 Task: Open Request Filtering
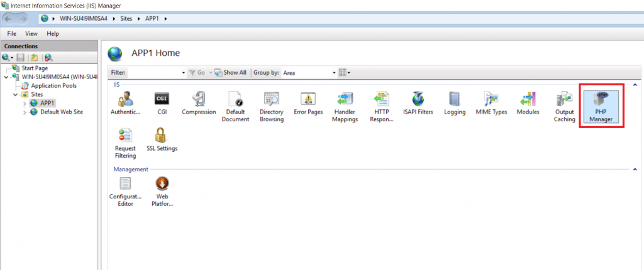click(x=125, y=144)
